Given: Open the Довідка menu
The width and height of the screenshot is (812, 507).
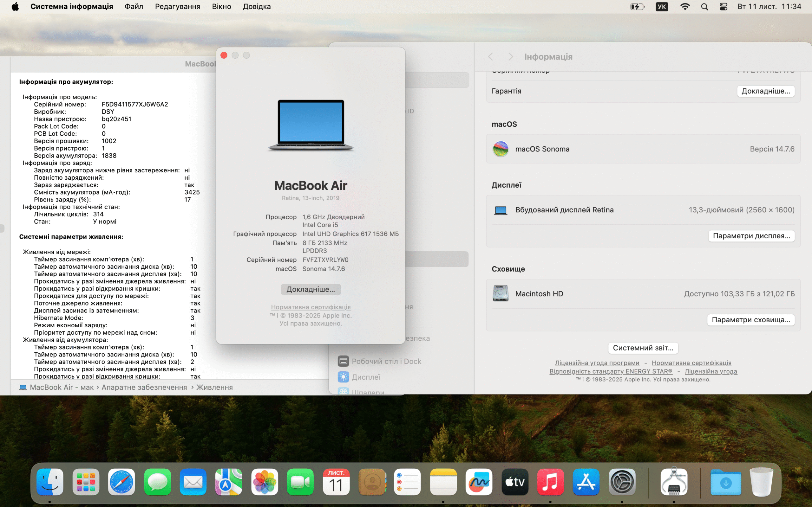Looking at the screenshot, I should (257, 7).
